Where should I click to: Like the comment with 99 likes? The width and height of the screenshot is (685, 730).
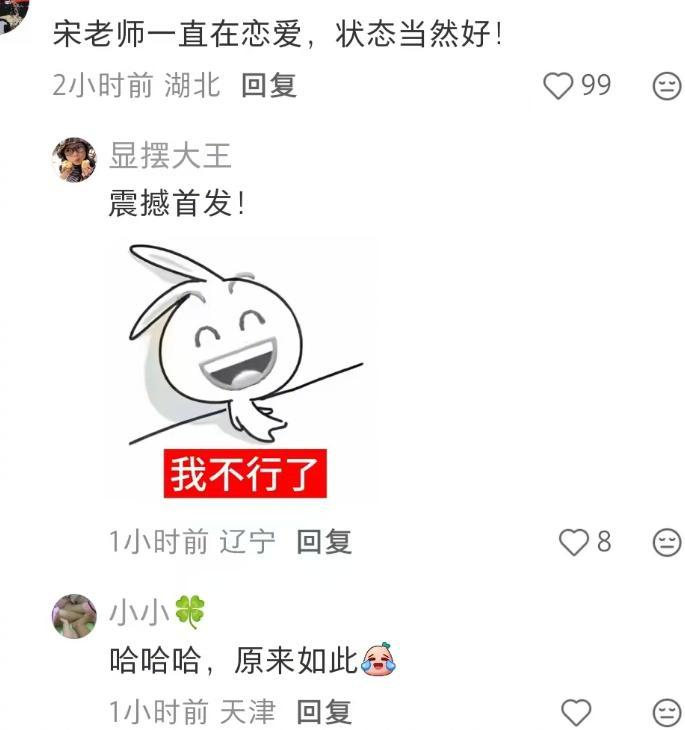click(558, 86)
